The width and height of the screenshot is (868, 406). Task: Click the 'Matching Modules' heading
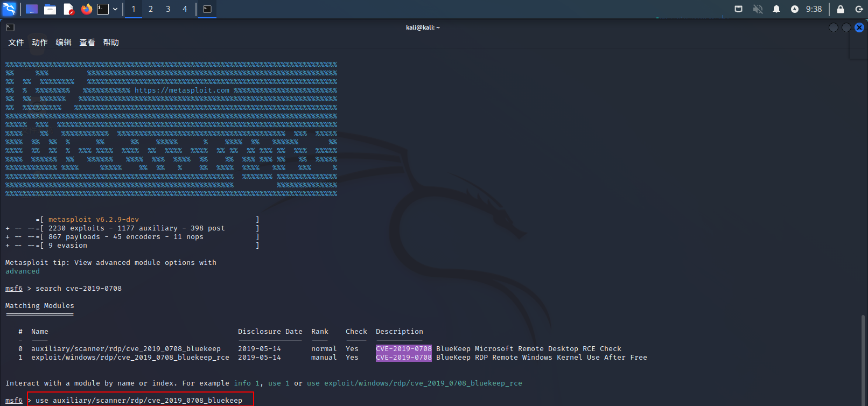point(40,306)
